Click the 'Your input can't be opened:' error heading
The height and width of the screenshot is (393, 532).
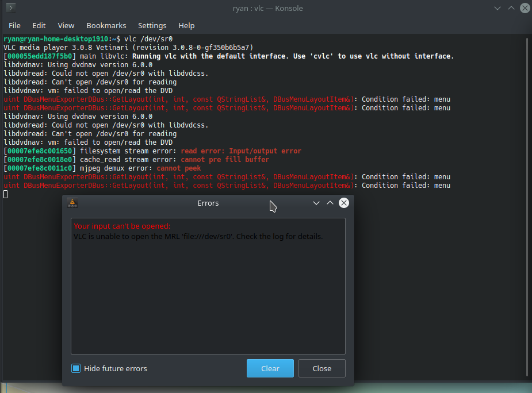tap(122, 226)
